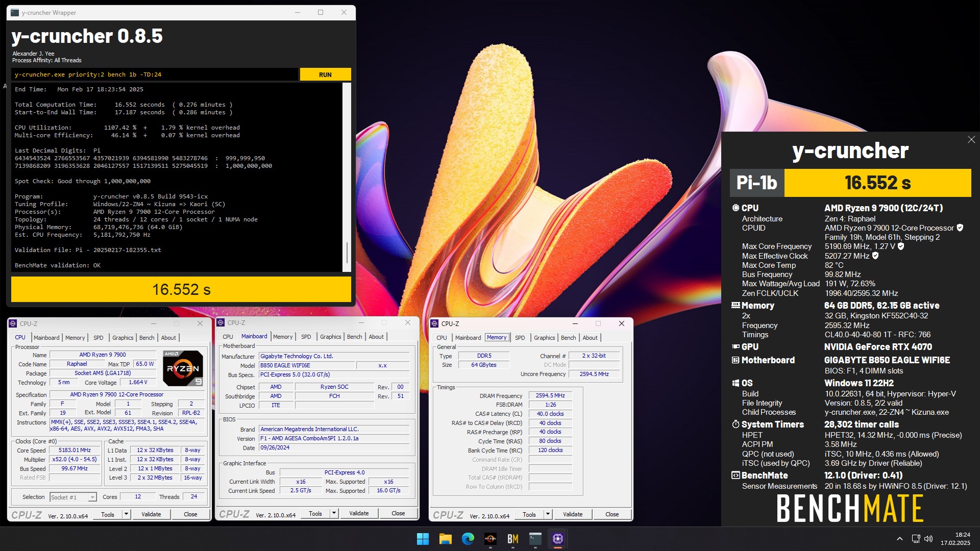The width and height of the screenshot is (980, 551).
Task: Open About tab in the Memory CPU-Z window
Action: [x=590, y=338]
